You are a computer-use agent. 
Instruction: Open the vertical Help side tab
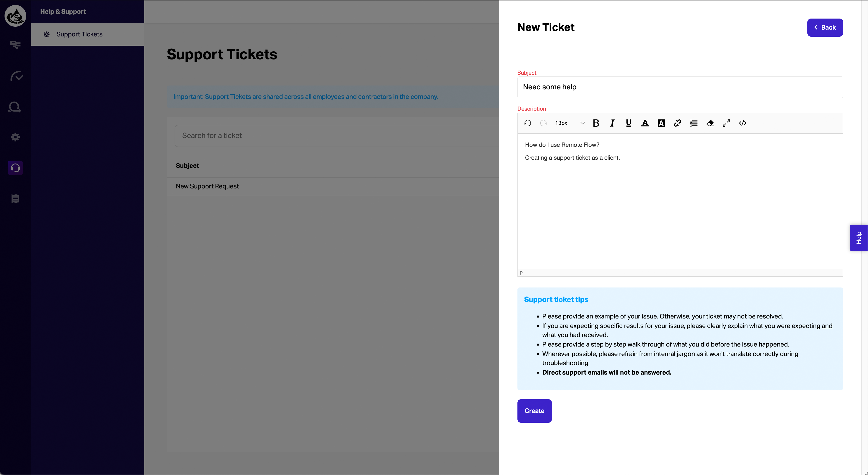click(x=859, y=238)
